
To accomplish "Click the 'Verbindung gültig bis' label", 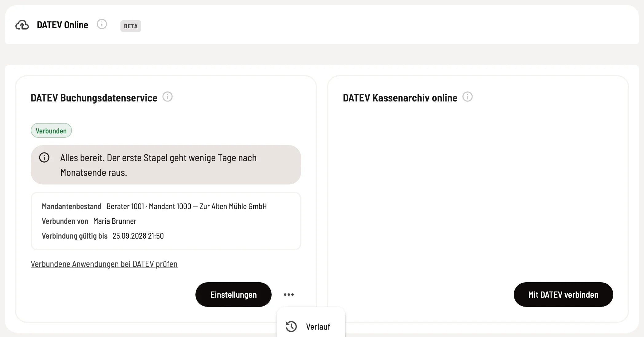I will 75,236.
